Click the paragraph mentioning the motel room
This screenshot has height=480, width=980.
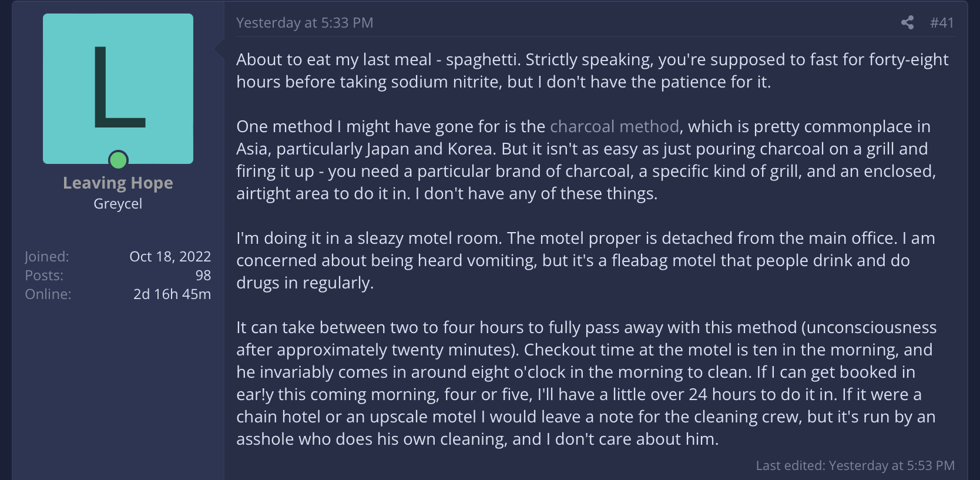pos(586,260)
